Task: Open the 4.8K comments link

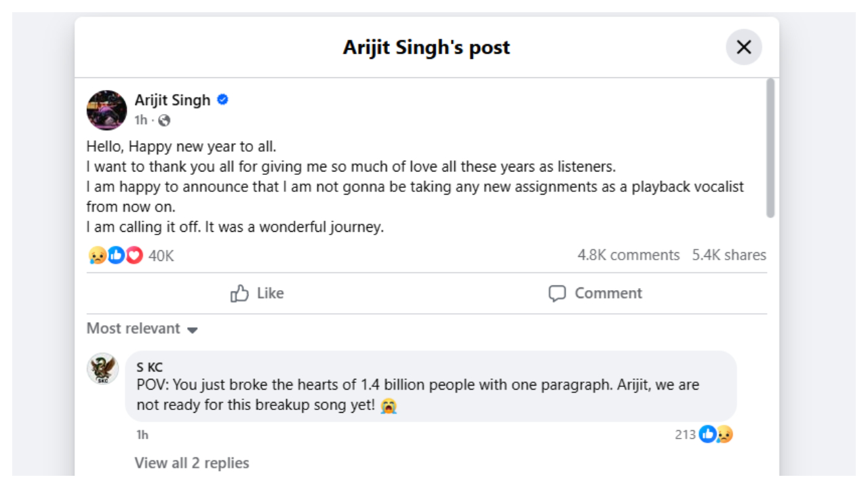Action: click(x=628, y=255)
